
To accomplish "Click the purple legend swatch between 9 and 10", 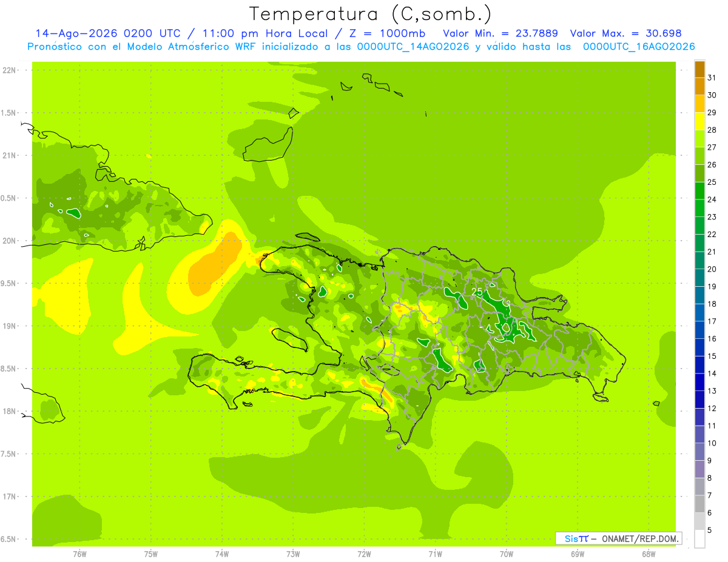I will tap(699, 452).
